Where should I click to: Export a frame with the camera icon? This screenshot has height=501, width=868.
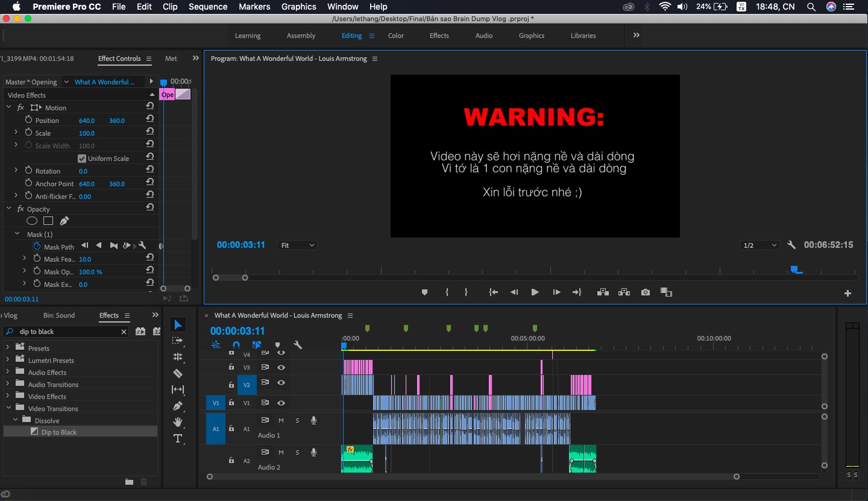(646, 292)
